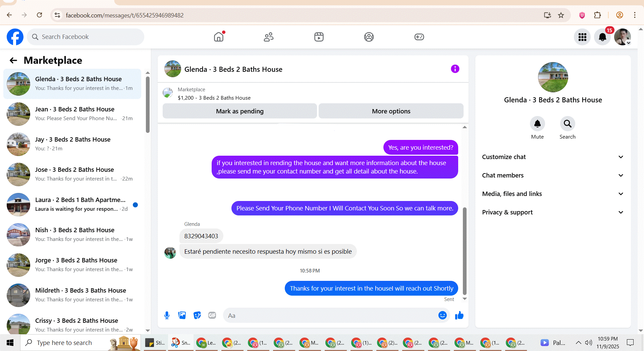Click the chat list scrollbar thumb
Viewport: 644px width, 351px height.
click(x=148, y=105)
